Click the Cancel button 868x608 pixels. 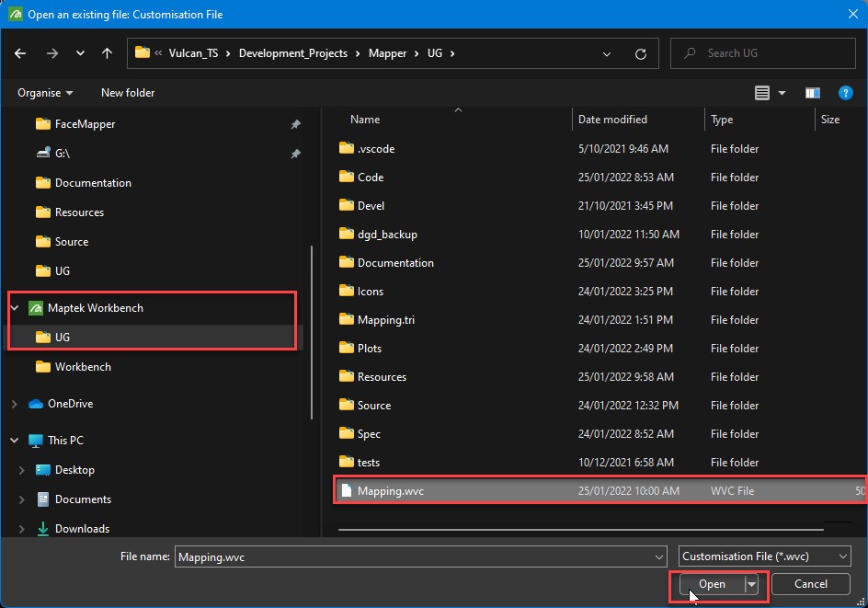pyautogui.click(x=810, y=584)
